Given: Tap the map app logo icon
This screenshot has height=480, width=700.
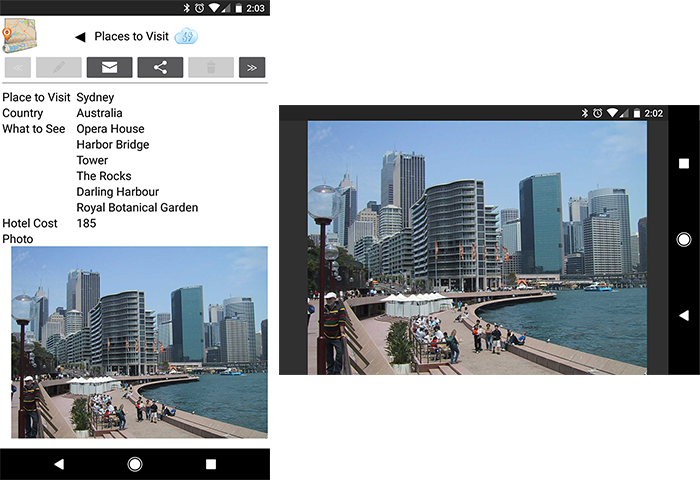Looking at the screenshot, I should pos(19,35).
